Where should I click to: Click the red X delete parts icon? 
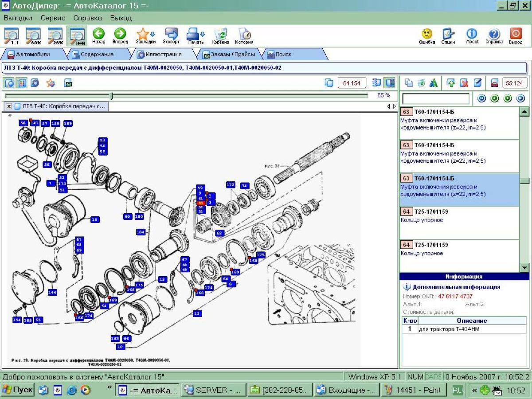click(464, 83)
